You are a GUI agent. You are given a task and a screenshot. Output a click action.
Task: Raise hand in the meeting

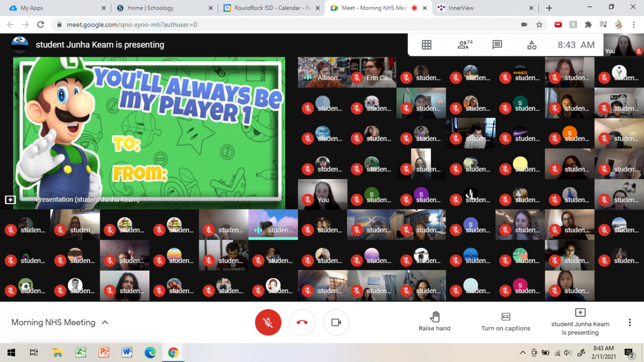[435, 321]
